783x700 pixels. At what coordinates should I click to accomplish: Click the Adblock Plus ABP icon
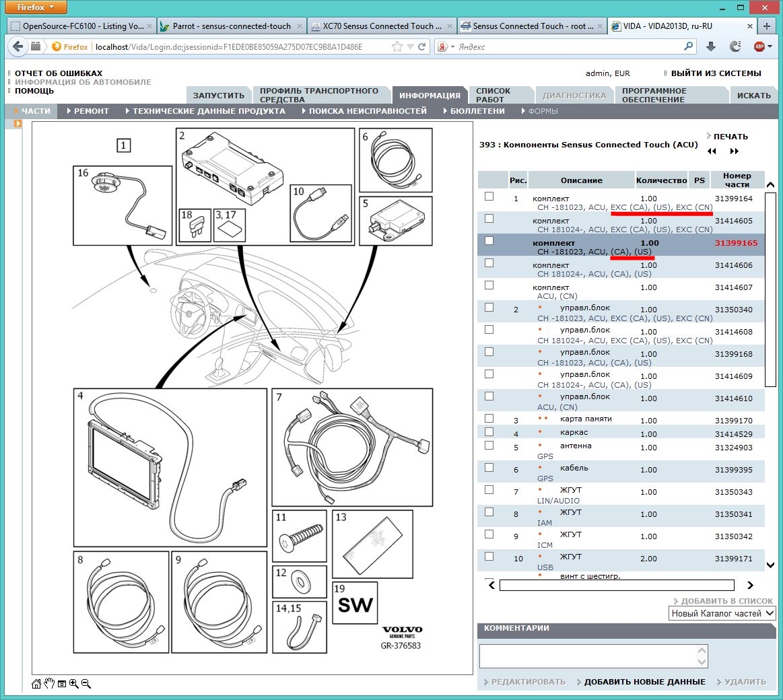click(x=759, y=46)
